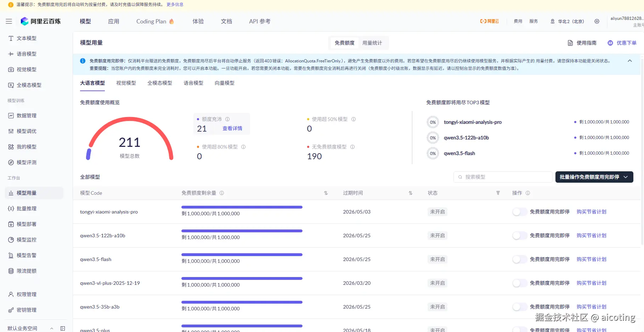Click the sidebar collapse panel icon

click(63, 328)
